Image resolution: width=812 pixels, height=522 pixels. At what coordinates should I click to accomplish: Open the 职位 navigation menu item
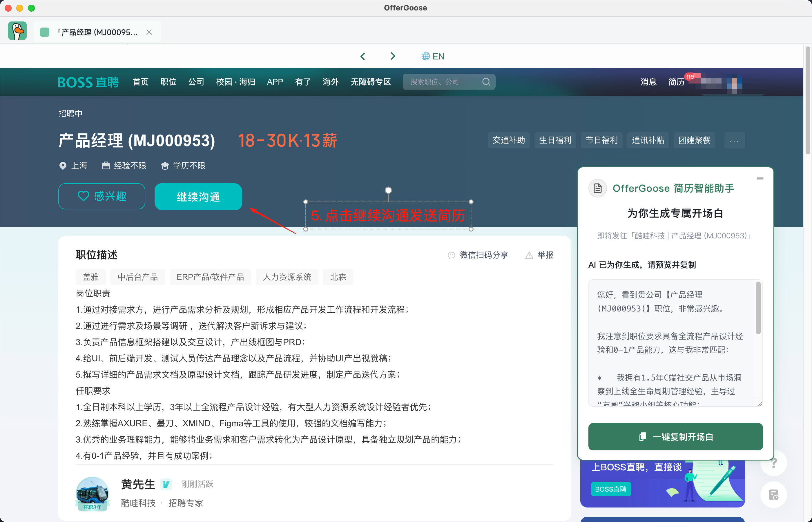168,82
